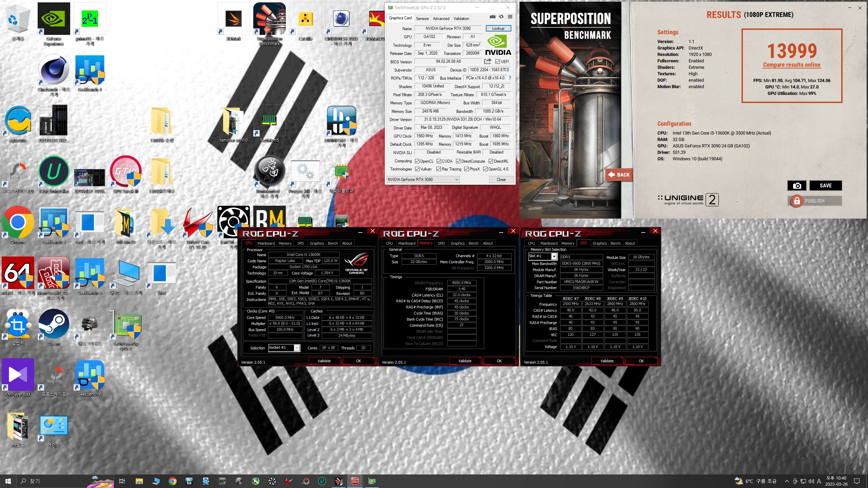Viewport: 868px width, 488px height.
Task: Expand the NVIDIA GeForce RTX 3090 GPU dropdown
Action: click(x=423, y=180)
